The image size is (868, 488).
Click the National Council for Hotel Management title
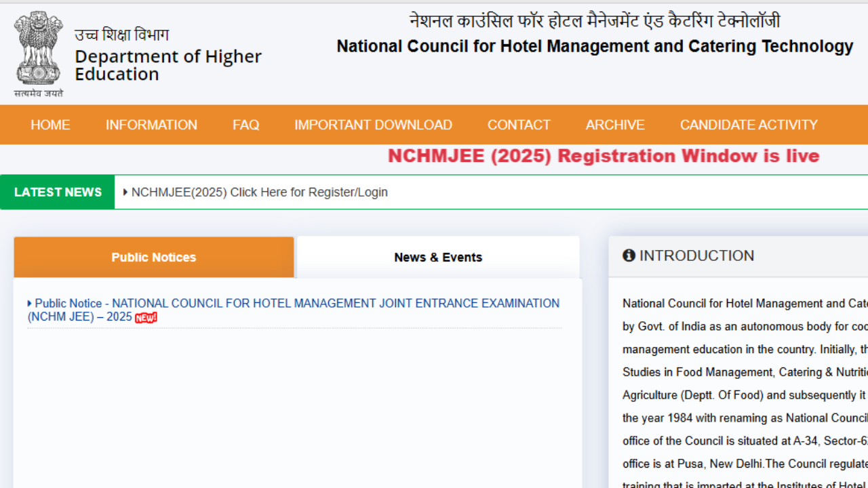coord(595,46)
